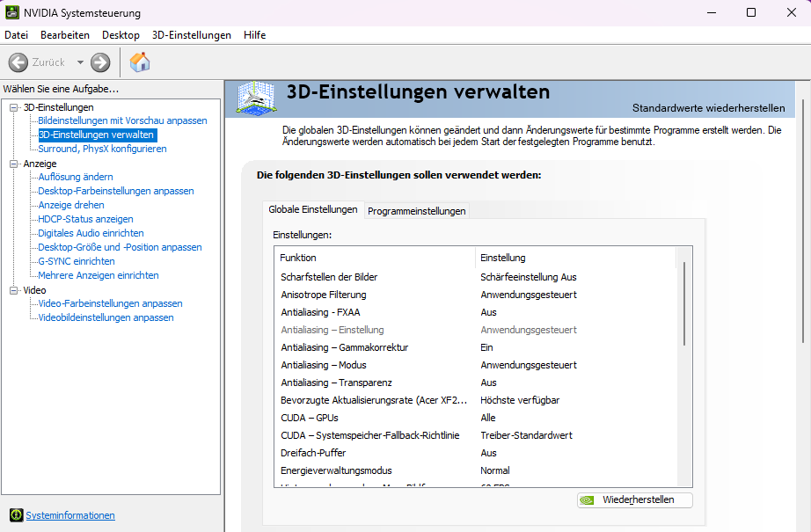811x532 pixels.
Task: Open the 3D-Einstellungen menu
Action: (x=192, y=34)
